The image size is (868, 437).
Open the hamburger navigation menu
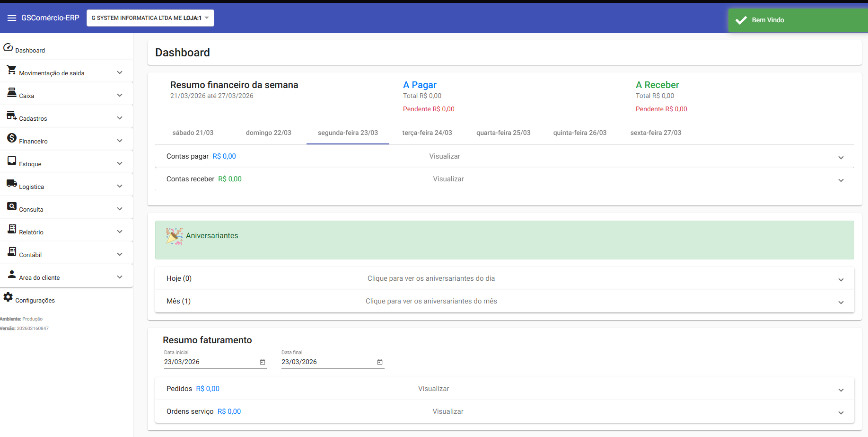12,18
